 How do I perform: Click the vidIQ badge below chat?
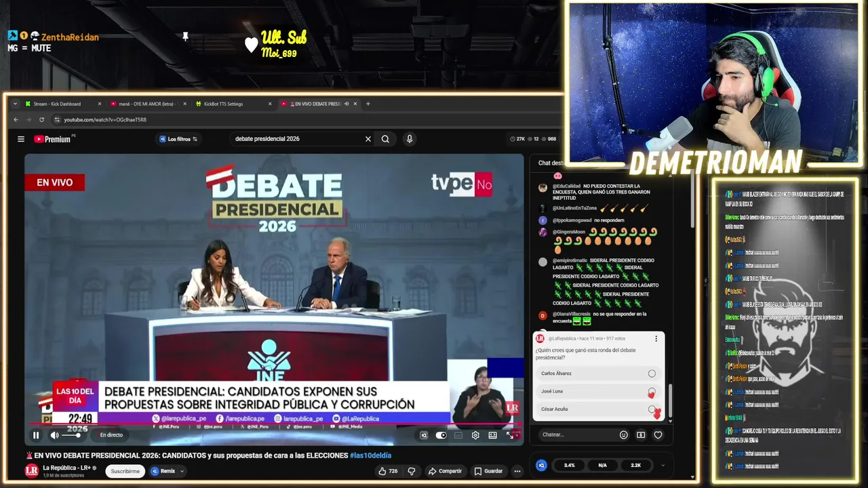(x=541, y=465)
